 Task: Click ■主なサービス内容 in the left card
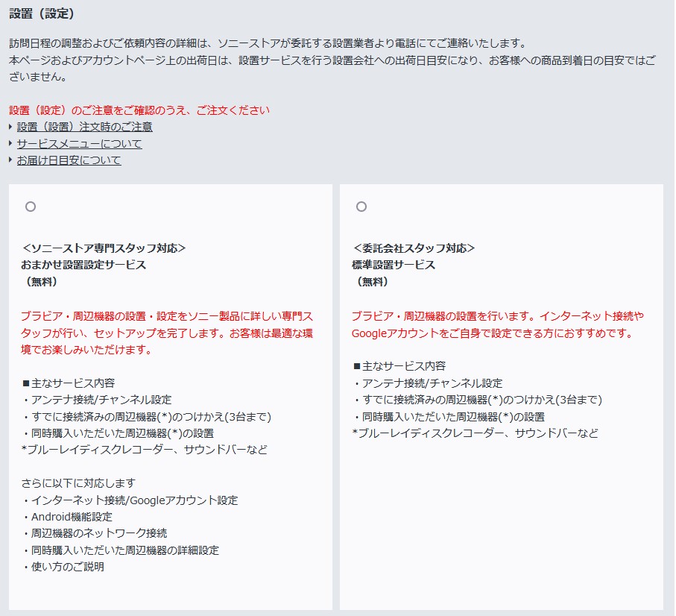(69, 383)
